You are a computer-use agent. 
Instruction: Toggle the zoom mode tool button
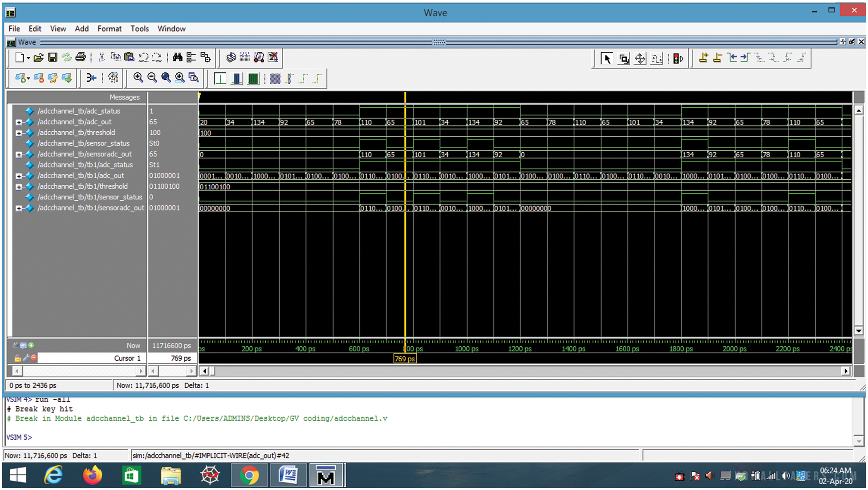(624, 59)
